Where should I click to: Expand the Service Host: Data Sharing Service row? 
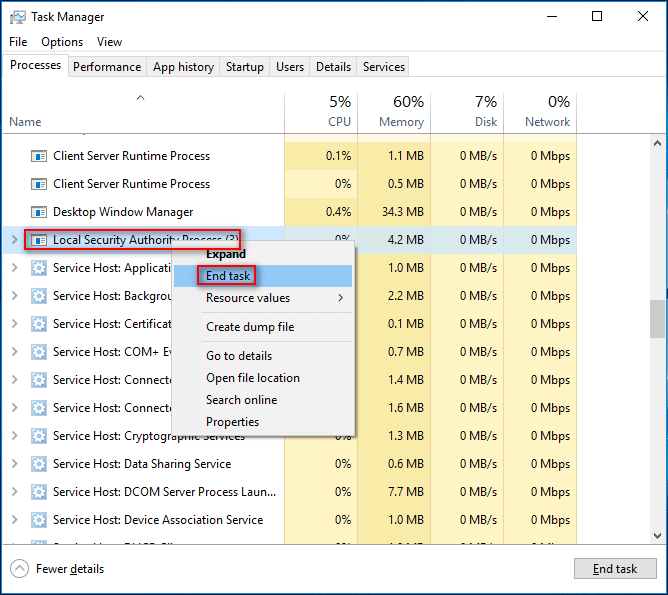(14, 463)
